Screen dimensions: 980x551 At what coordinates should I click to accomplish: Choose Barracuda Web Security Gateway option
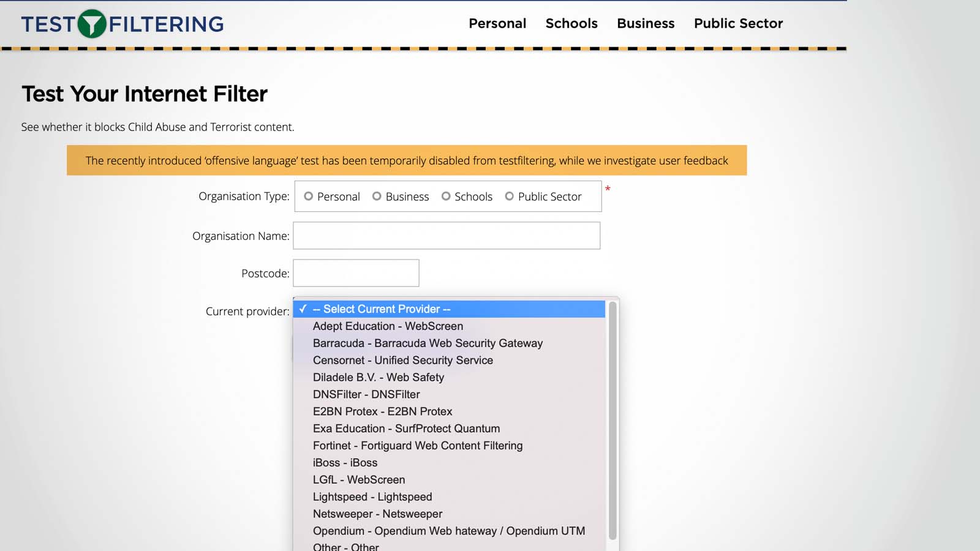click(x=428, y=343)
